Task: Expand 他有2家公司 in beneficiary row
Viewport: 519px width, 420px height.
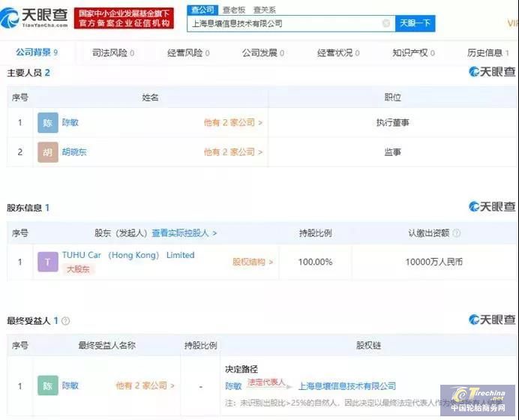Action: [145, 385]
